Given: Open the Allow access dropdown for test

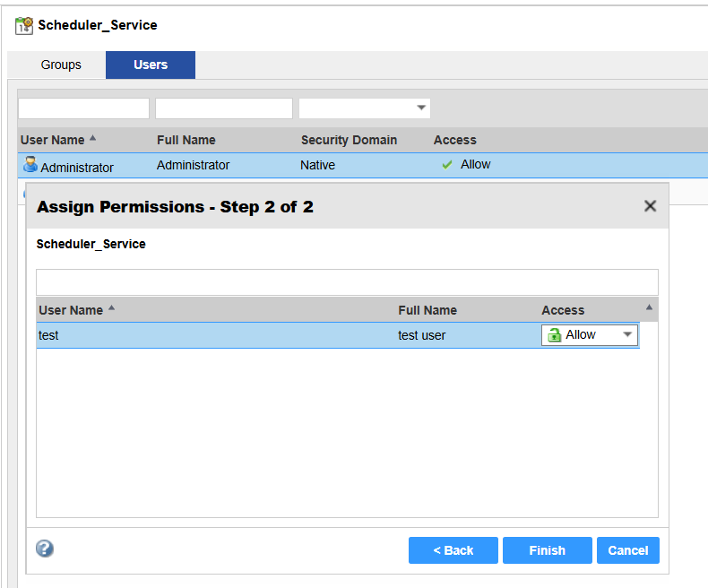Looking at the screenshot, I should (x=589, y=334).
